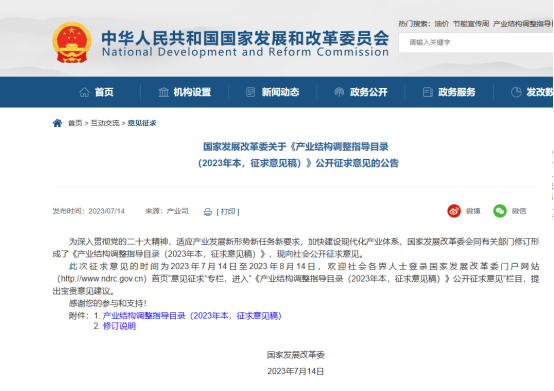Click the home icon in breadcrumb
Screen dimensions: 554x391
(x=57, y=123)
